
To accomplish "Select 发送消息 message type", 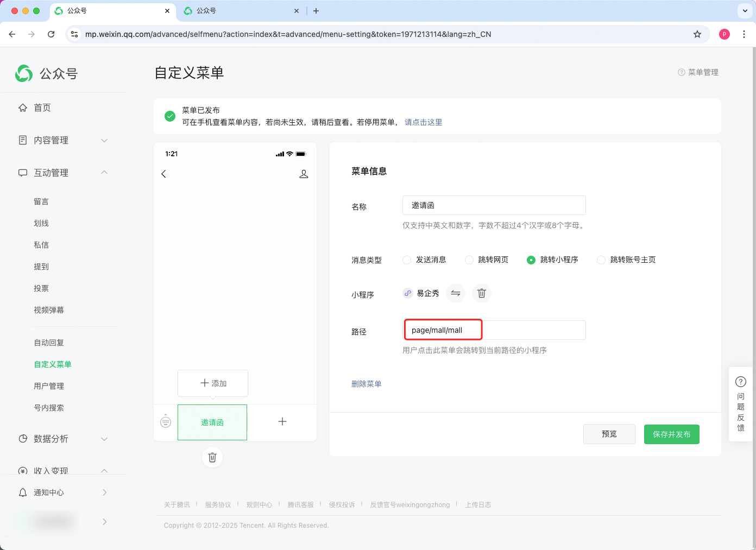I will [407, 260].
